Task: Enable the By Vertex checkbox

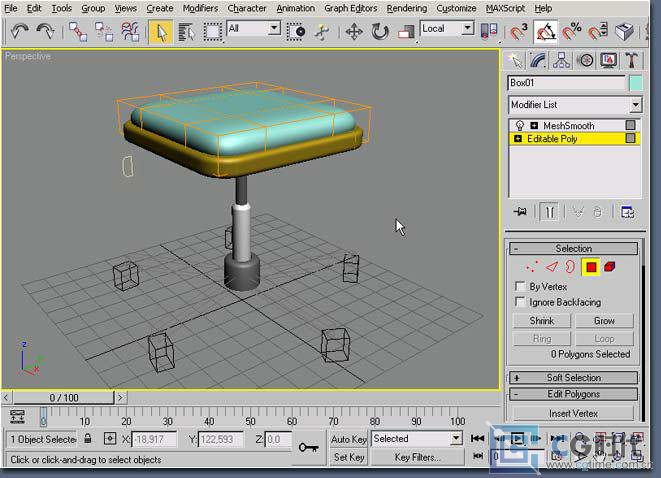Action: point(520,286)
